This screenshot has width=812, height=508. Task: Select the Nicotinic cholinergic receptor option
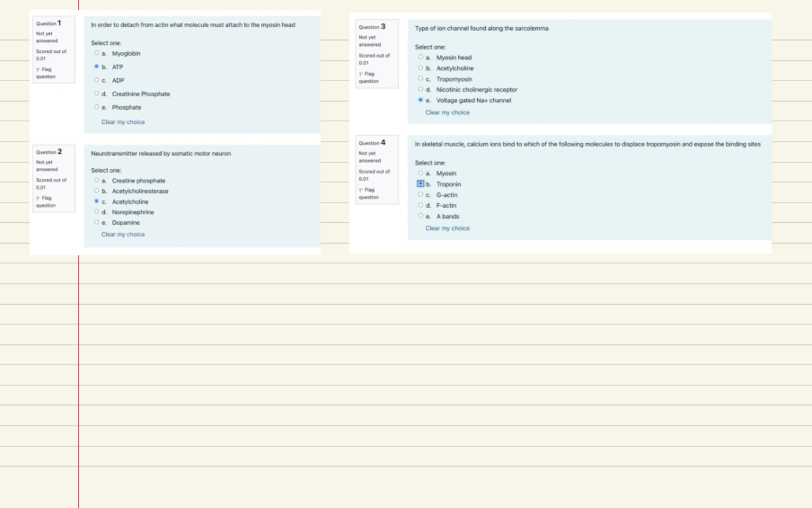(421, 89)
